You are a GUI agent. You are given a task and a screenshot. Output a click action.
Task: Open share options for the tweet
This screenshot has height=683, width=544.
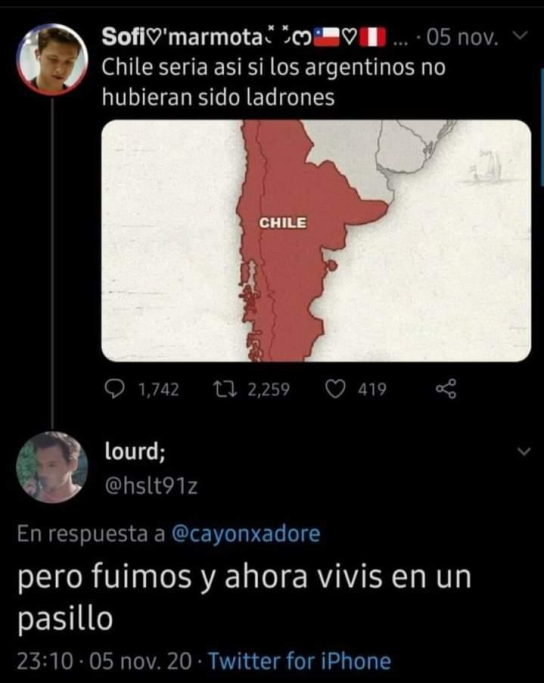coord(446,389)
